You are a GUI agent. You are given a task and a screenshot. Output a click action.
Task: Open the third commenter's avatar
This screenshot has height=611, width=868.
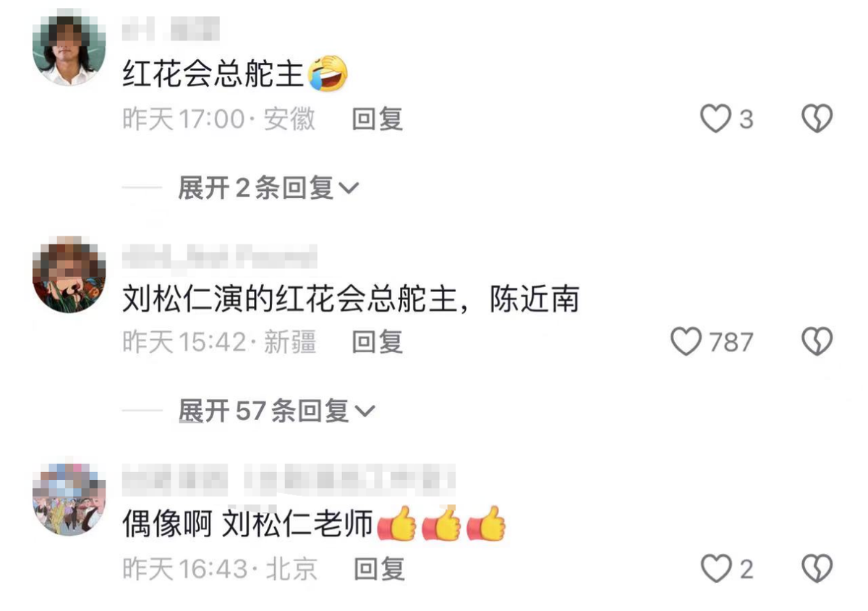point(69,499)
